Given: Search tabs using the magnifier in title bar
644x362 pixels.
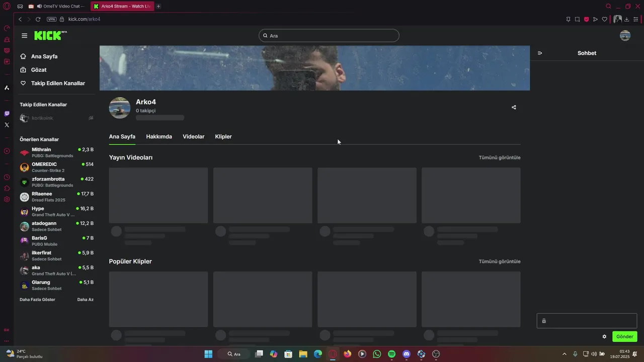Looking at the screenshot, I should [x=608, y=7].
